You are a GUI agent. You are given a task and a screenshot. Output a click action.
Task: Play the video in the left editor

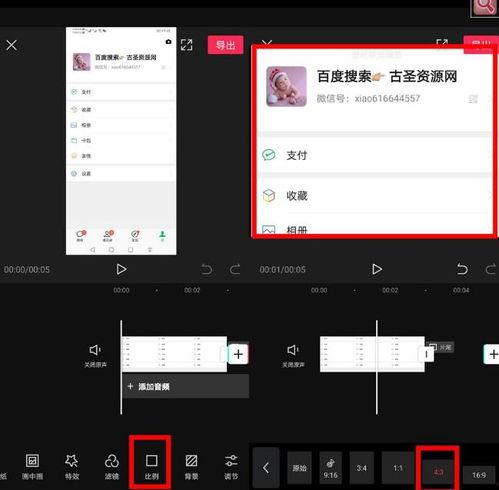(121, 269)
